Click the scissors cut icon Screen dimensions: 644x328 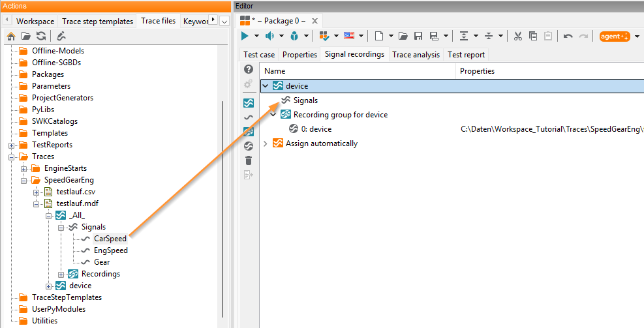click(518, 36)
